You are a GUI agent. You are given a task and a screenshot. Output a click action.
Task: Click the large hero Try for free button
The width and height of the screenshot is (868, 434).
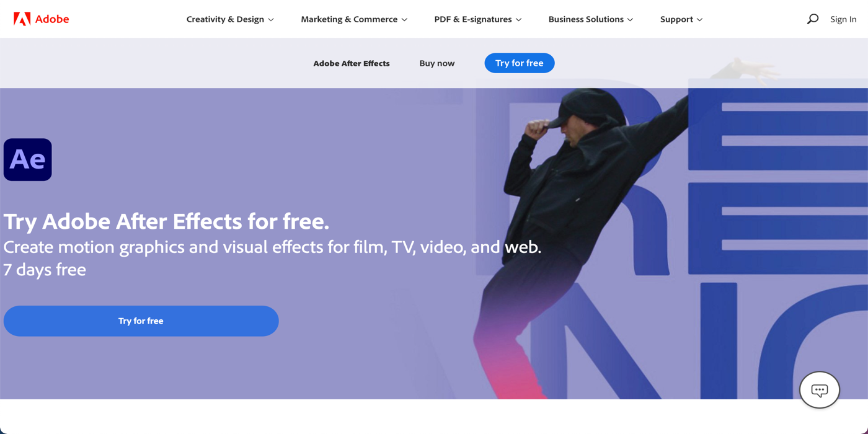pyautogui.click(x=141, y=321)
